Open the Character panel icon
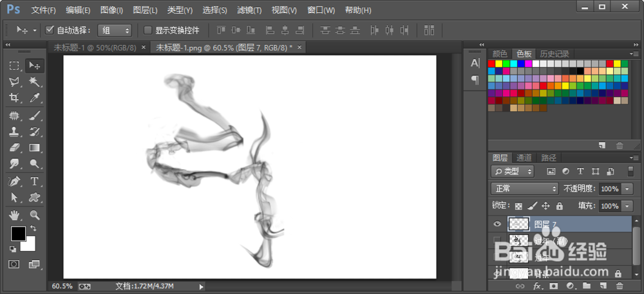 click(475, 63)
